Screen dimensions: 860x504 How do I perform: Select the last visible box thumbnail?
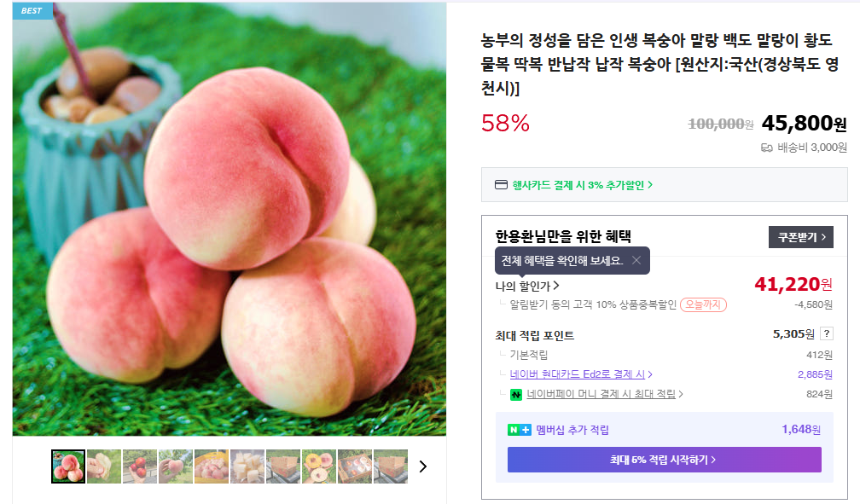(391, 466)
